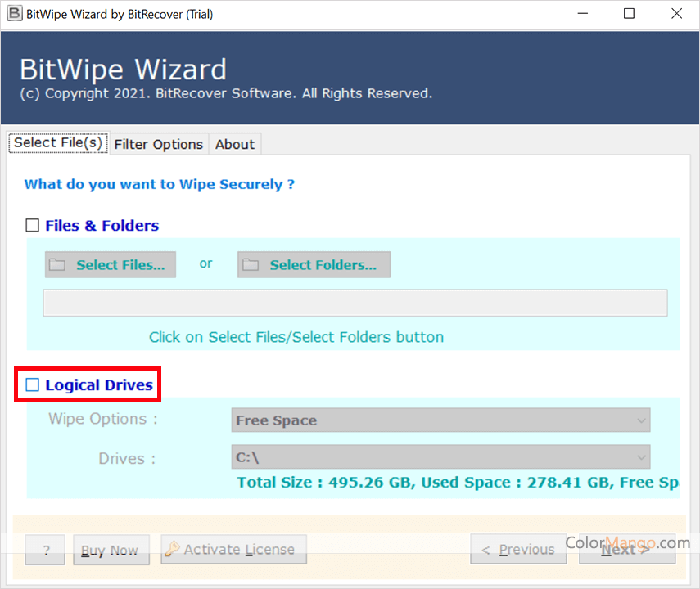Click 'What do you want to Wipe Securely ?' heading

160,184
